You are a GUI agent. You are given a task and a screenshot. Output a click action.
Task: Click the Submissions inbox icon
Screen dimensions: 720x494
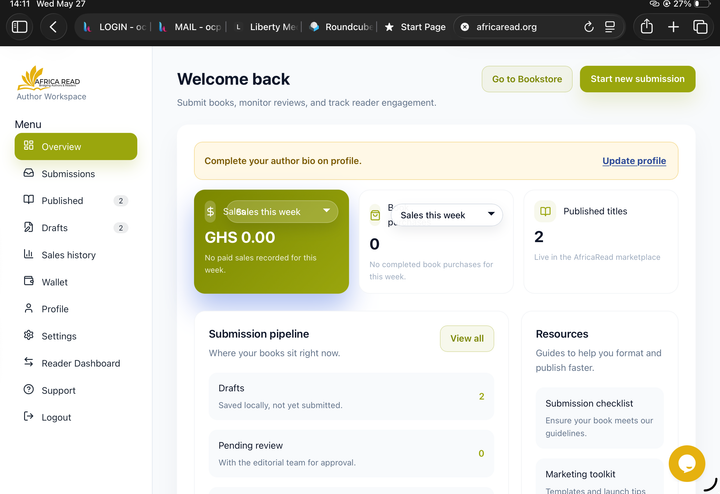coord(28,173)
